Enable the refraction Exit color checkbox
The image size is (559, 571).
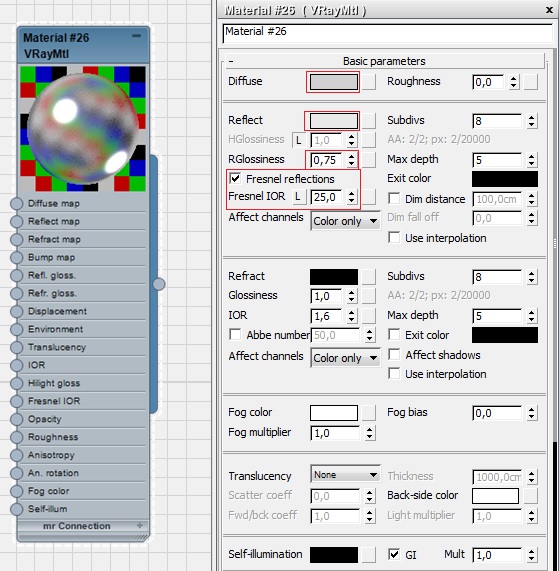coord(394,335)
